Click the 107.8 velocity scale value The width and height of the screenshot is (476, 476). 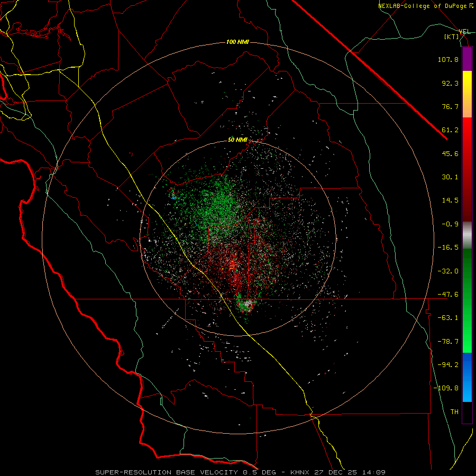coord(448,59)
